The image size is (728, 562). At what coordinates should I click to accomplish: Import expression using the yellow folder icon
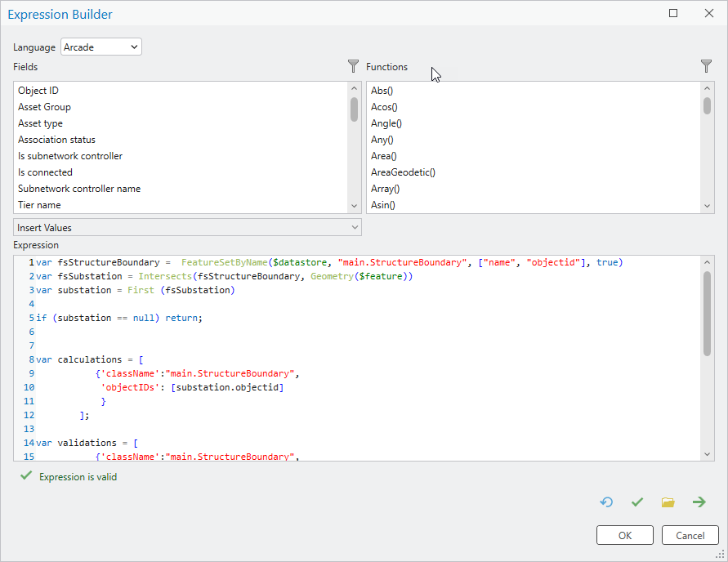(668, 502)
